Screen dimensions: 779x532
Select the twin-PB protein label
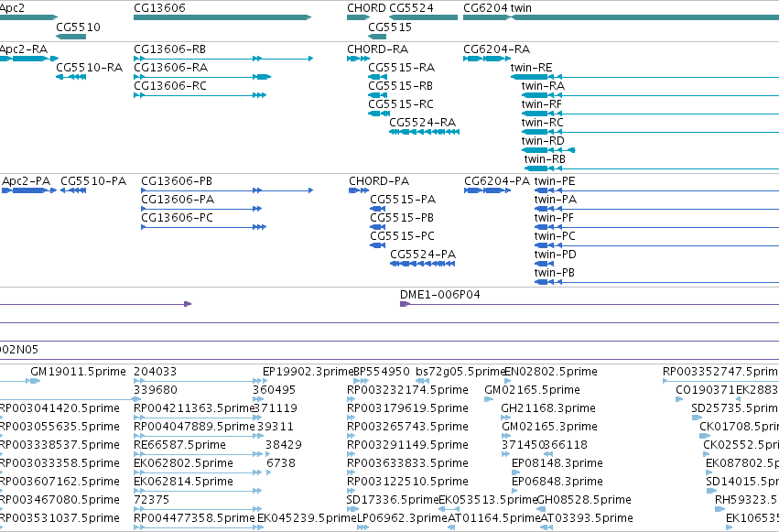555,273
